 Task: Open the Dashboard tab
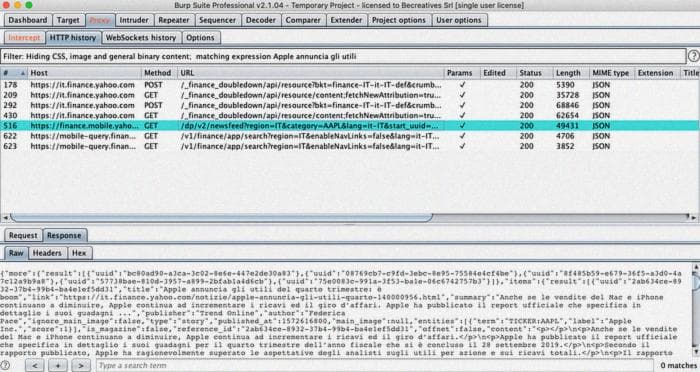(x=28, y=20)
